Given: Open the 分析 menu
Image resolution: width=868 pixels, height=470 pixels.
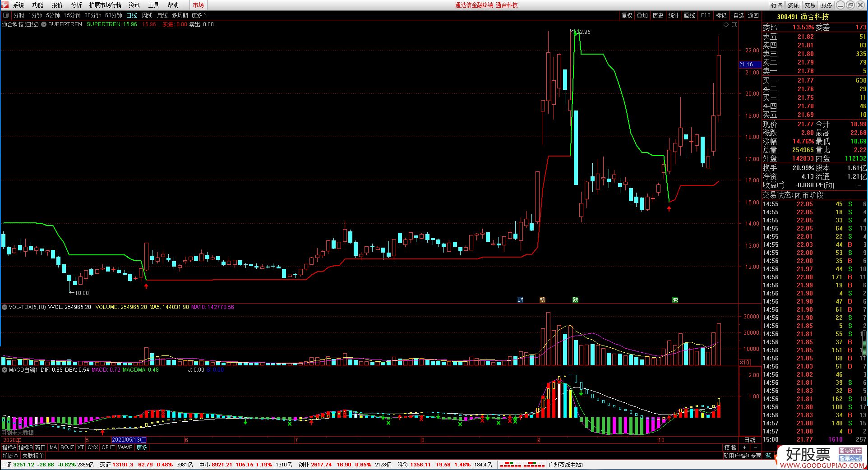Looking at the screenshot, I should click(77, 5).
